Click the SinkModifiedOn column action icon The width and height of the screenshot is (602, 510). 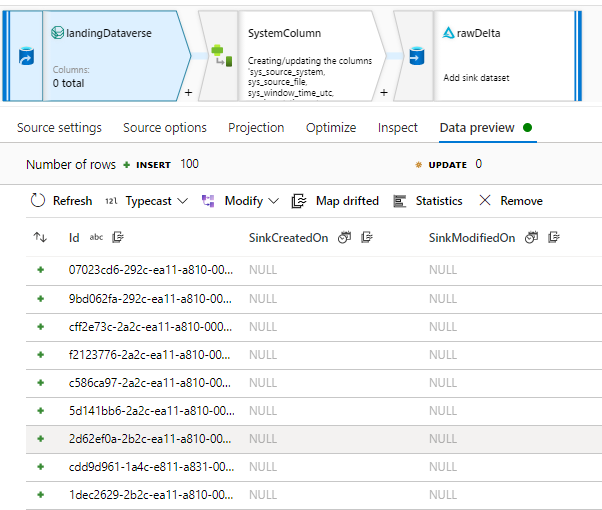(x=552, y=238)
